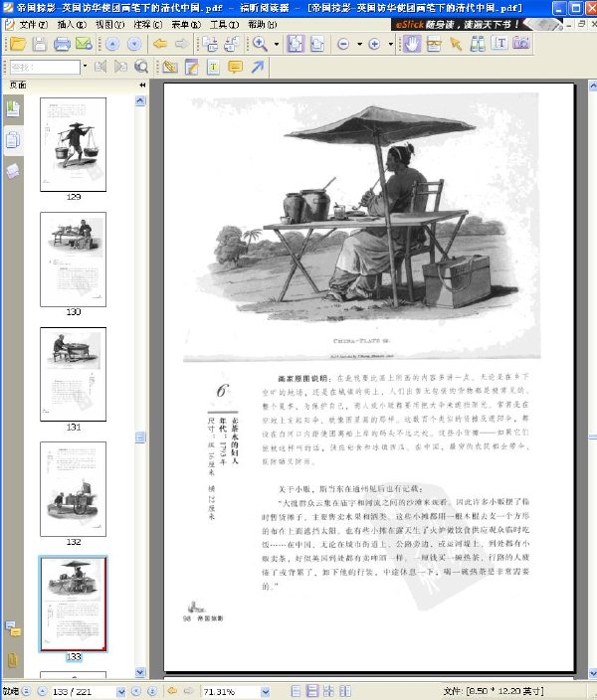Image resolution: width=597 pixels, height=700 pixels.
Task: Click the Find Previous icon beside search box
Action: 100,67
